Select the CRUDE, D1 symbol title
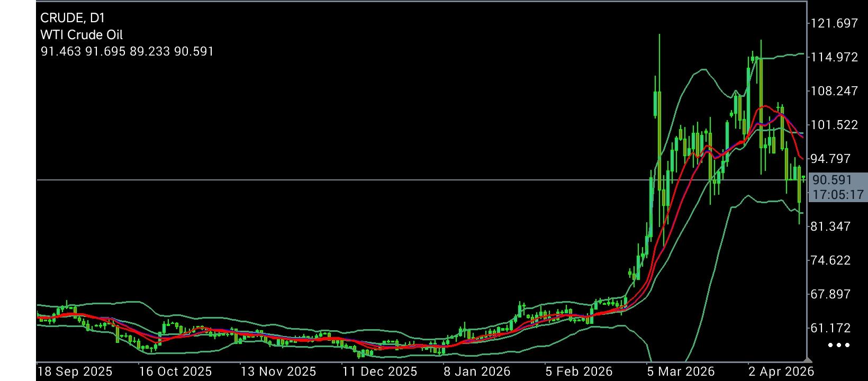The height and width of the screenshot is (381, 868). click(73, 18)
